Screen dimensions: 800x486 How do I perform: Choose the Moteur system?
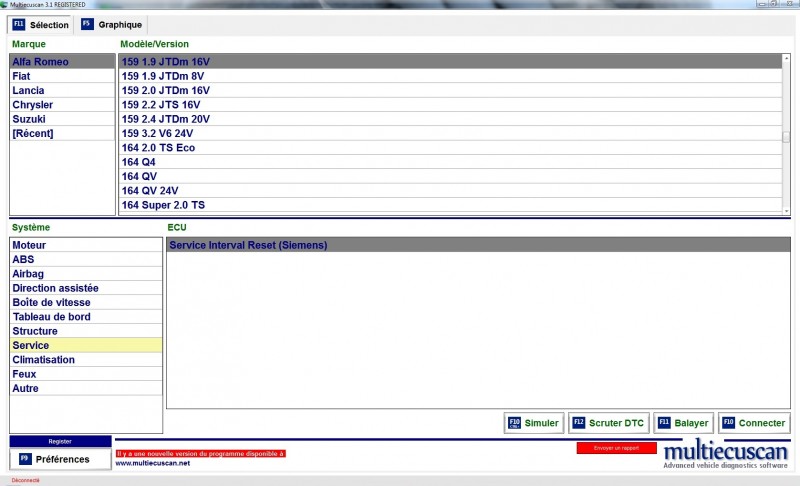coord(29,245)
